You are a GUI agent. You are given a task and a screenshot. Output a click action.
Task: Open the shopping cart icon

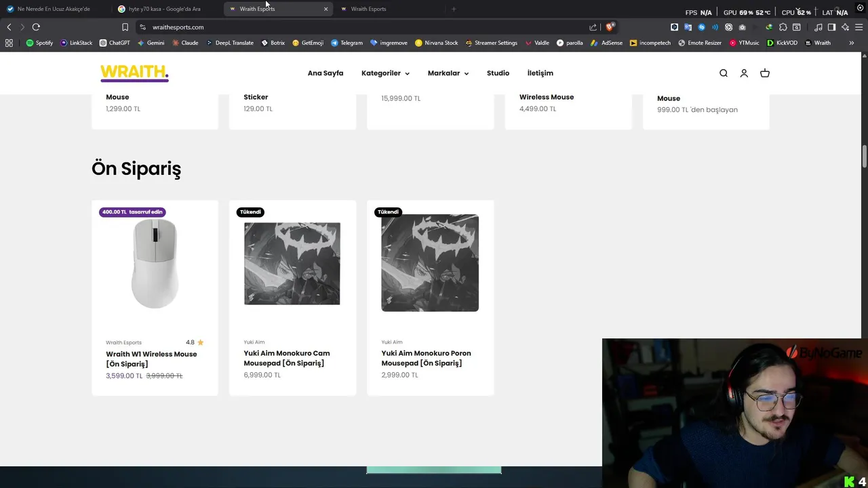pos(765,73)
